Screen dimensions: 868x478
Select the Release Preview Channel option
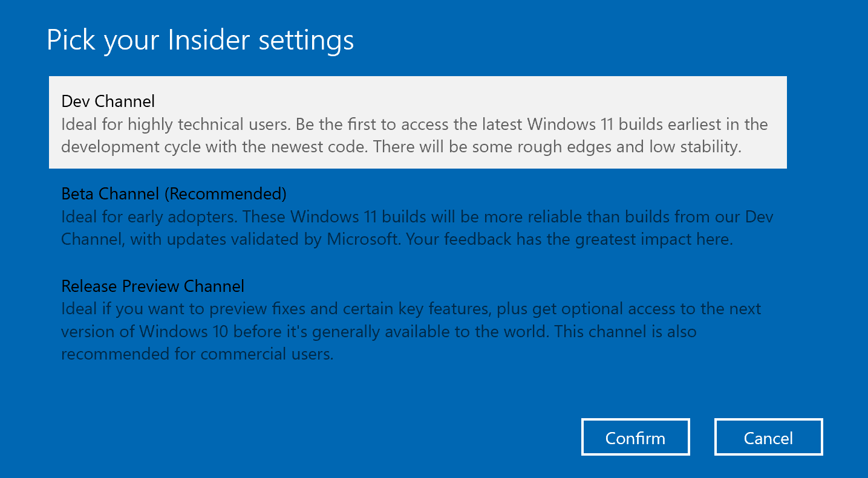pyautogui.click(x=417, y=320)
